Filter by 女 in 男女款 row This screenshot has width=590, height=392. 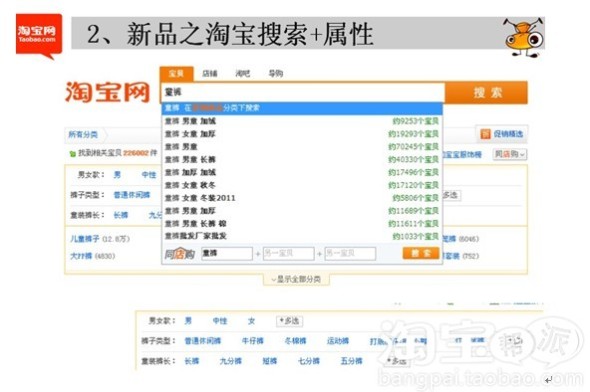pyautogui.click(x=251, y=321)
